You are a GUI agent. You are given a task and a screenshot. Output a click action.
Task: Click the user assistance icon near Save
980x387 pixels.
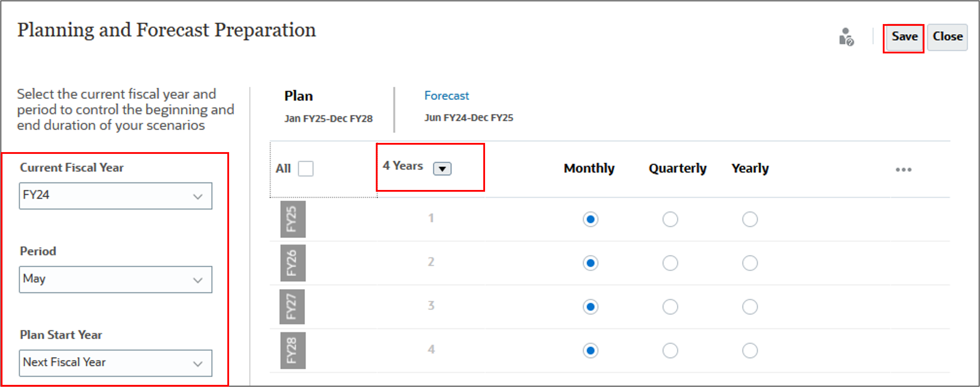pyautogui.click(x=846, y=37)
